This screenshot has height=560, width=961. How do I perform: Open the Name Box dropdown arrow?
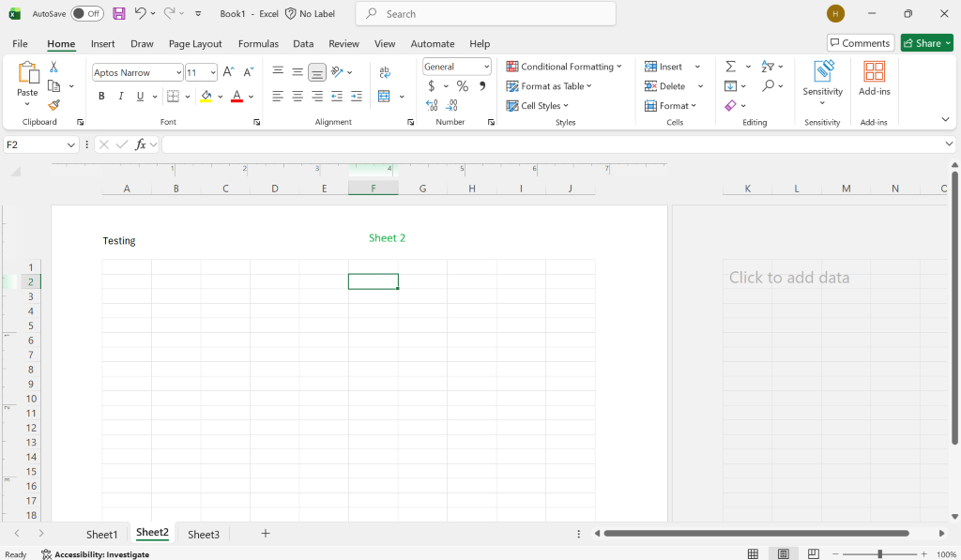pos(71,144)
